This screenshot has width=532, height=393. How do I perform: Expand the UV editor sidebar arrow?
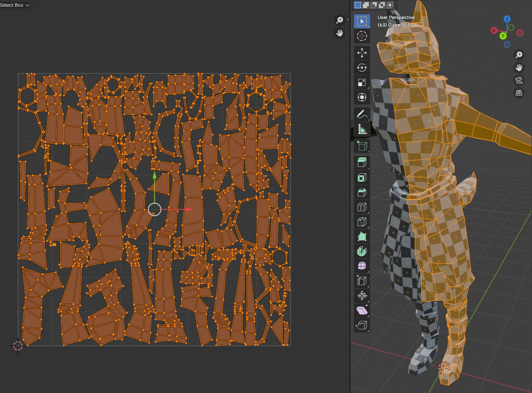coord(348,19)
